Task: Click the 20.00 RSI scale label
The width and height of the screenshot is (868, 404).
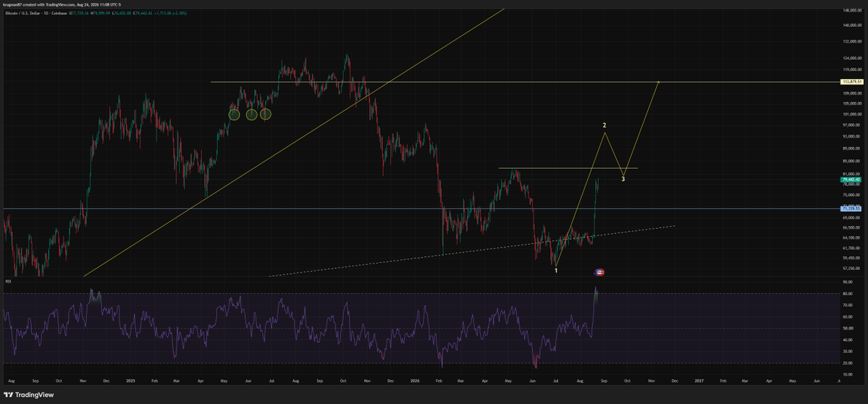Action: point(847,363)
